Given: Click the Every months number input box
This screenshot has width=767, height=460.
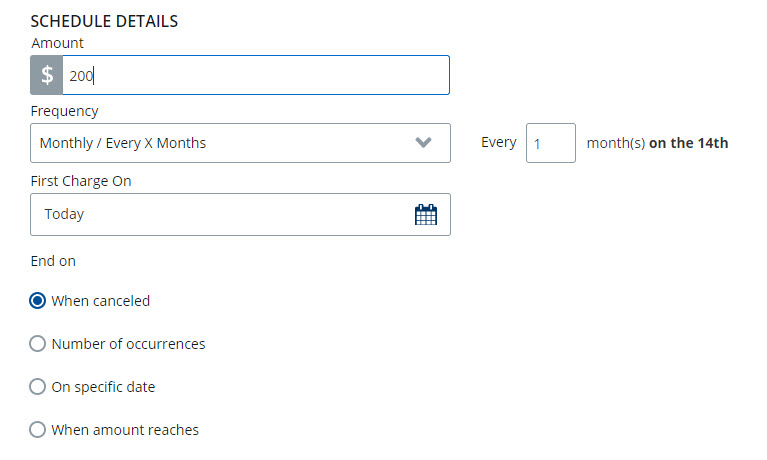Looking at the screenshot, I should click(550, 143).
